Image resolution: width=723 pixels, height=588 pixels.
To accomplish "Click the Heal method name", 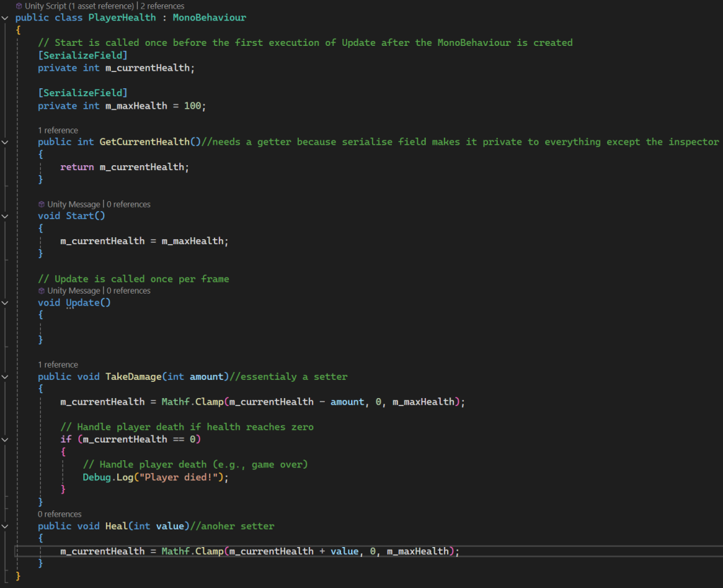I will pos(116,527).
